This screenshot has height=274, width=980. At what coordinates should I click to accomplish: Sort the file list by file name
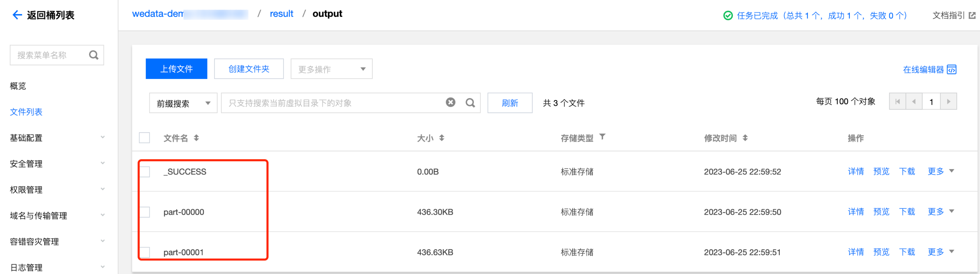(x=196, y=138)
